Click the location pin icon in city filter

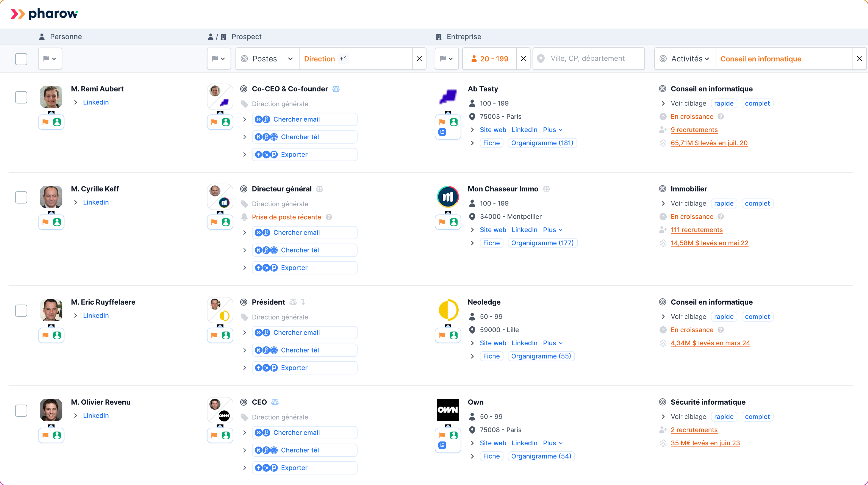pyautogui.click(x=541, y=59)
